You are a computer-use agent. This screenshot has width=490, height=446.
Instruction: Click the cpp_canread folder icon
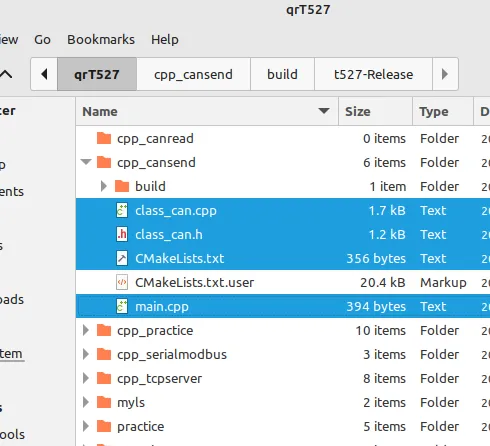coord(104,138)
